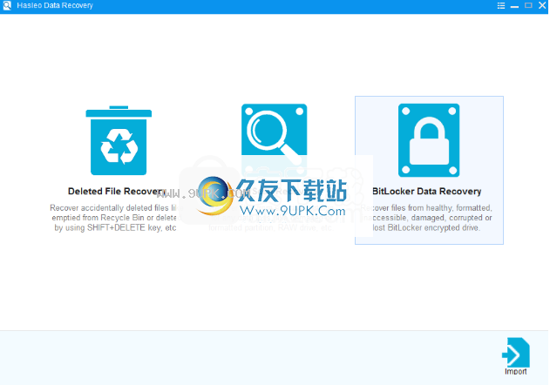Select the BitLocker Data Recovery heading
The image size is (550, 392).
(426, 192)
